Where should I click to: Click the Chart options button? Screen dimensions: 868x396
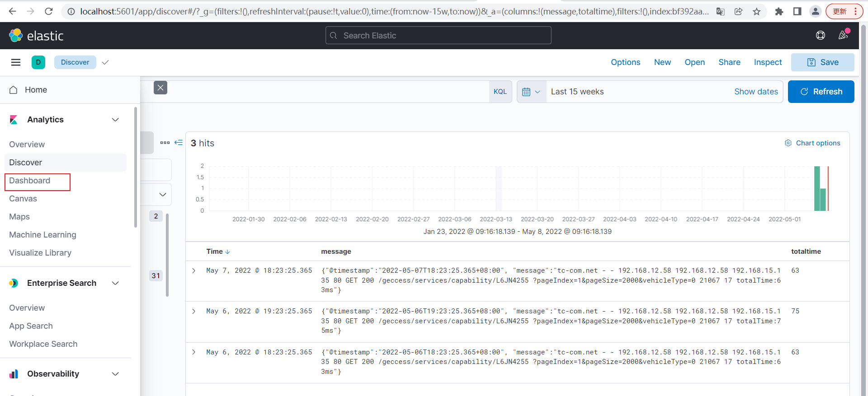(x=812, y=143)
